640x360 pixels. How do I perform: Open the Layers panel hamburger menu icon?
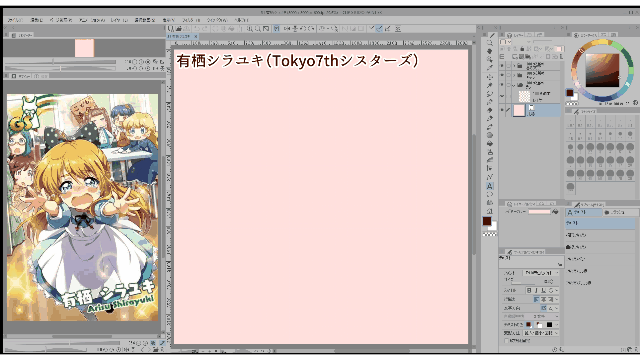(502, 57)
